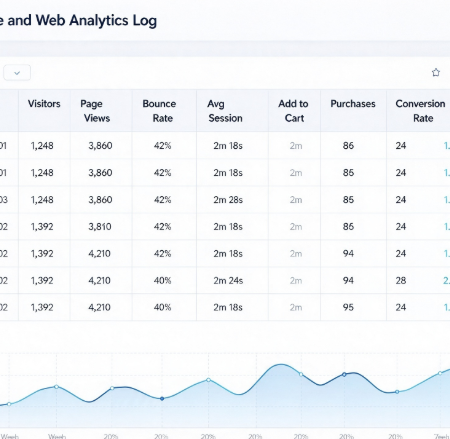Click the Bounce Rate column header

159,111
